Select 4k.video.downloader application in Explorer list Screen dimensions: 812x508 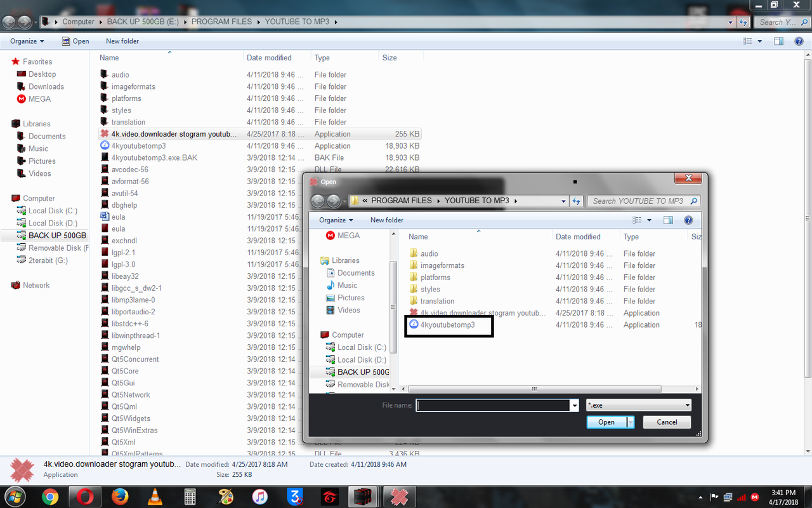260,134
